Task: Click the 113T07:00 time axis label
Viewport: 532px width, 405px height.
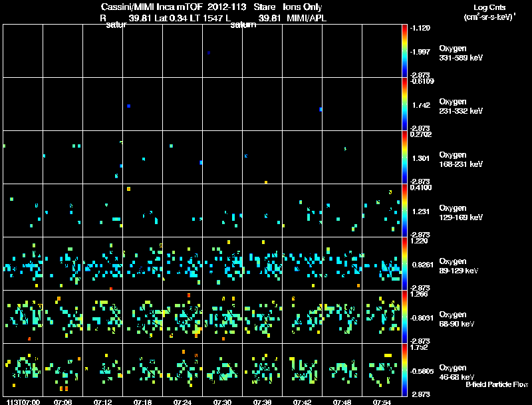Action: (23, 402)
